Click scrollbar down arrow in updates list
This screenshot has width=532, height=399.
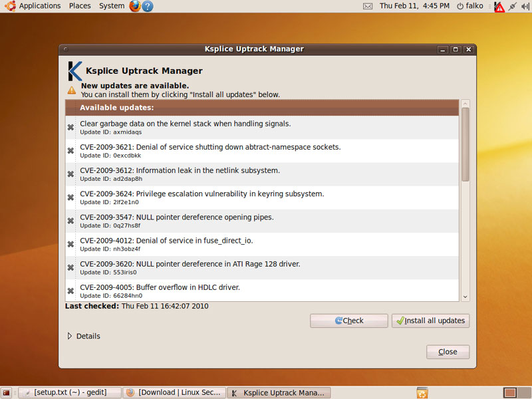(465, 297)
